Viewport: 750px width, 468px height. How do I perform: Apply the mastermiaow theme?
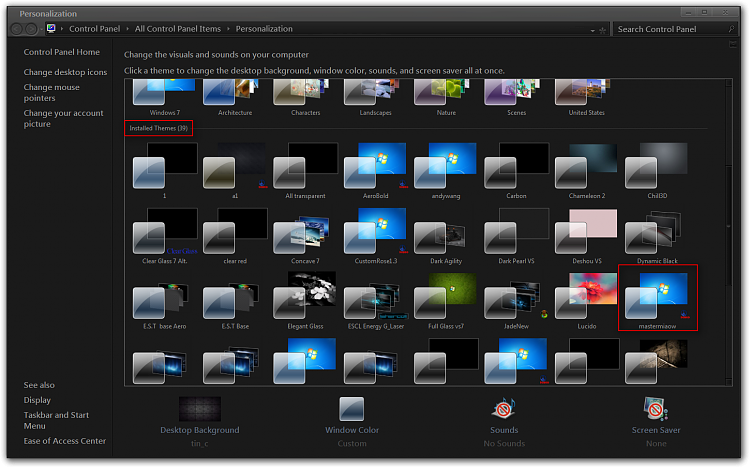657,298
